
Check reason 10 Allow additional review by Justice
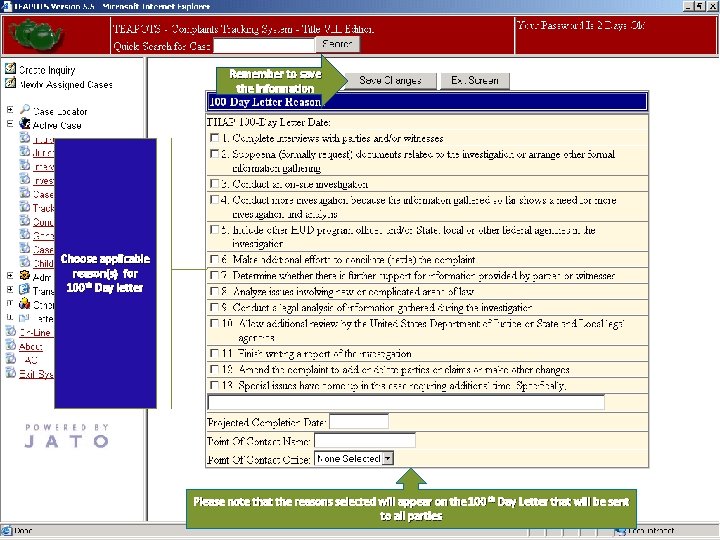tap(214, 323)
